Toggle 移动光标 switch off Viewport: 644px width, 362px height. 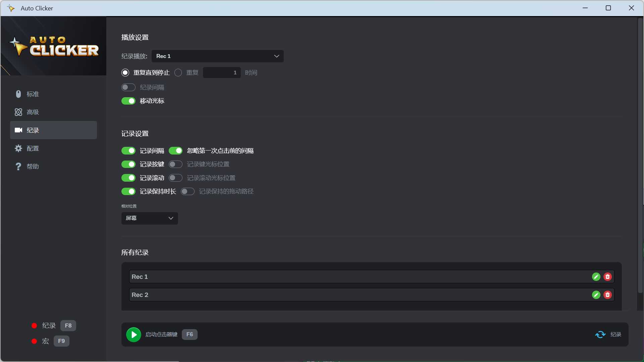click(129, 101)
